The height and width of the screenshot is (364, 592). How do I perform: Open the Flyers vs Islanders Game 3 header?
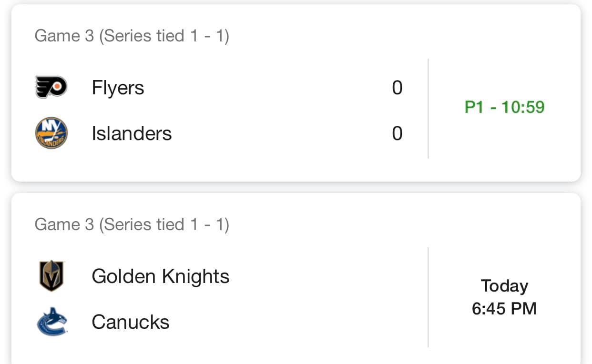(x=132, y=36)
